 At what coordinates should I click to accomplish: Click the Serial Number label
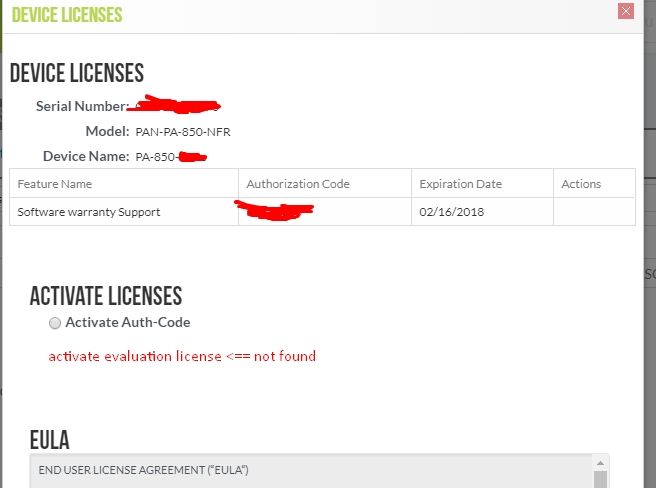[x=81, y=106]
